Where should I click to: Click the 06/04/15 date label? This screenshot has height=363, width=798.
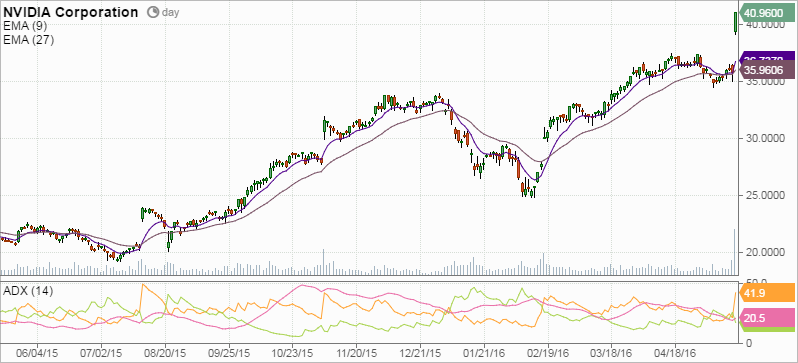point(37,352)
